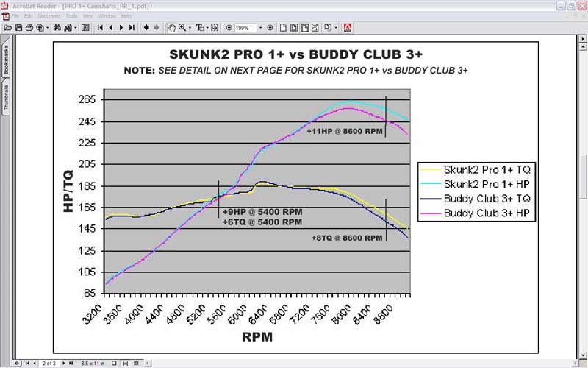Click the Fit Width page icon

click(305, 28)
